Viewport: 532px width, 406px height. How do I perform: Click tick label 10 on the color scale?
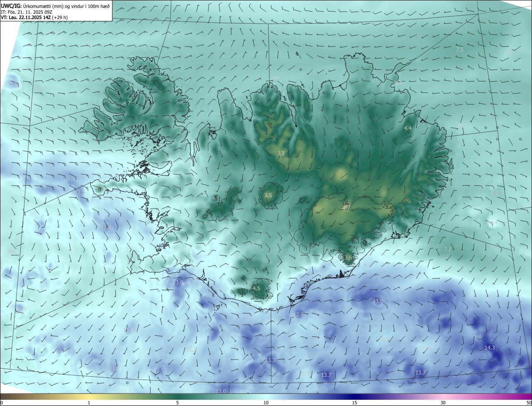point(266,403)
